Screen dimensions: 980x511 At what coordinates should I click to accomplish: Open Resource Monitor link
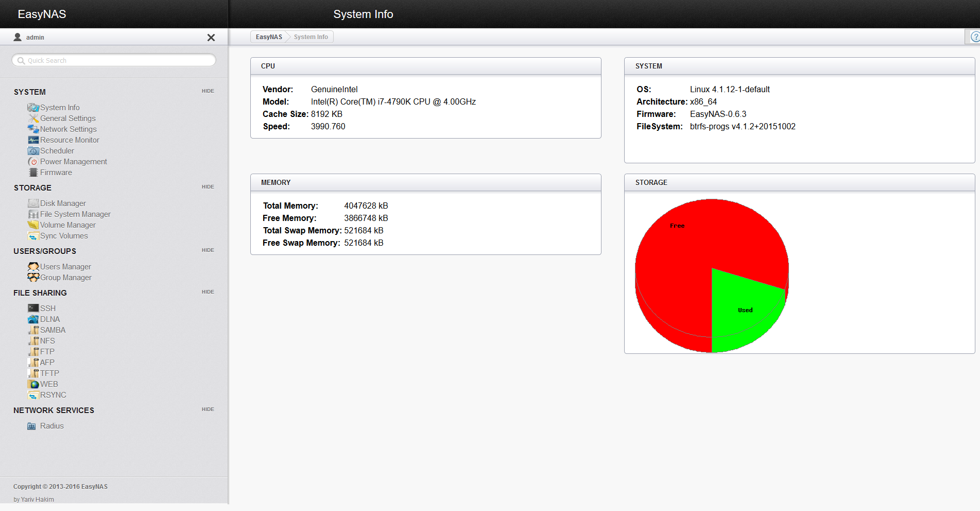[70, 140]
